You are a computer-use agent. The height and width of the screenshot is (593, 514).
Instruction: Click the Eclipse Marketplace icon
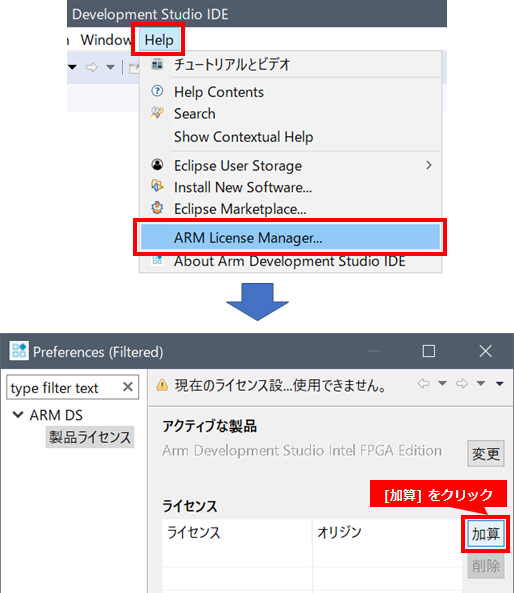(x=157, y=208)
